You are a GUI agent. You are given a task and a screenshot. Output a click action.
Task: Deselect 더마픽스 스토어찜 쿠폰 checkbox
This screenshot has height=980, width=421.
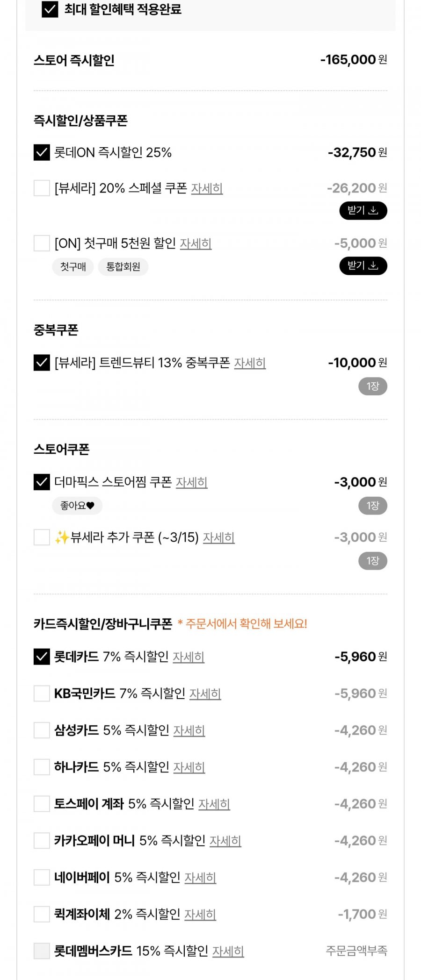[x=42, y=482]
